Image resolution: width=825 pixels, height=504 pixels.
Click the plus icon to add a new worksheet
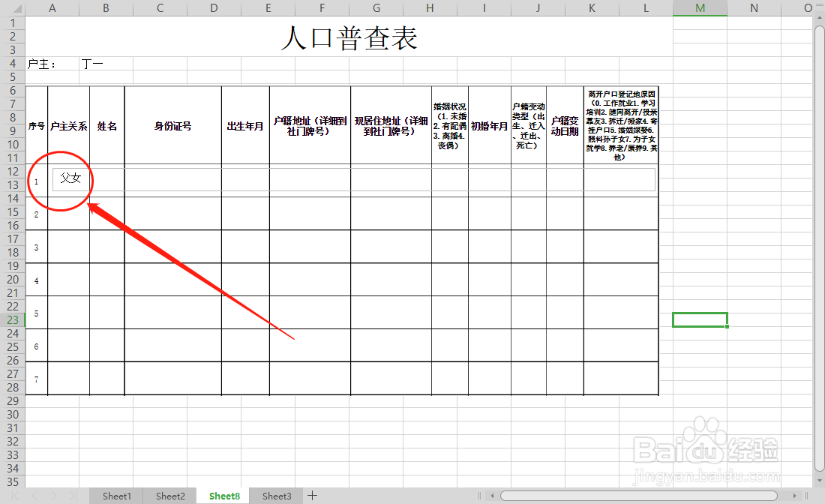click(x=312, y=496)
